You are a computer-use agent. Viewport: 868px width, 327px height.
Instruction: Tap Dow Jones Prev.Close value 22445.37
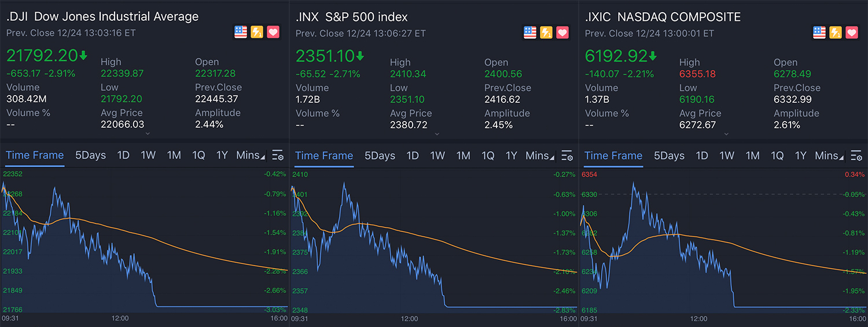tap(216, 98)
